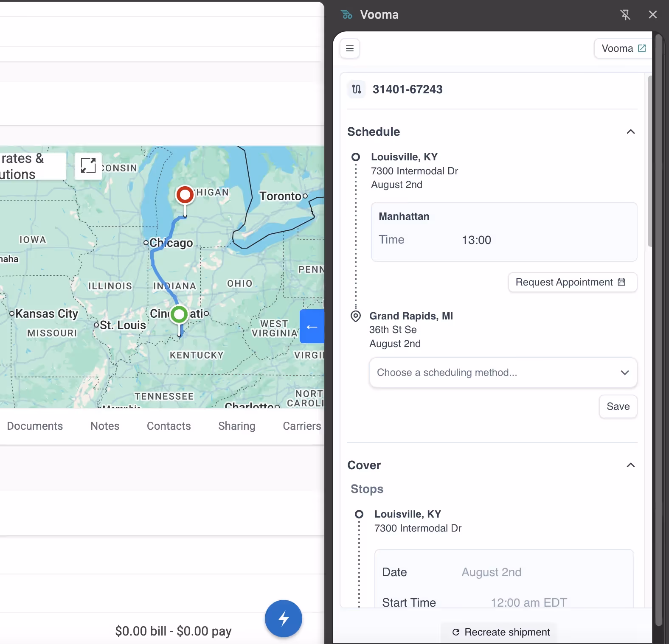The width and height of the screenshot is (669, 644).
Task: Collapse the Schedule section
Action: tap(631, 132)
